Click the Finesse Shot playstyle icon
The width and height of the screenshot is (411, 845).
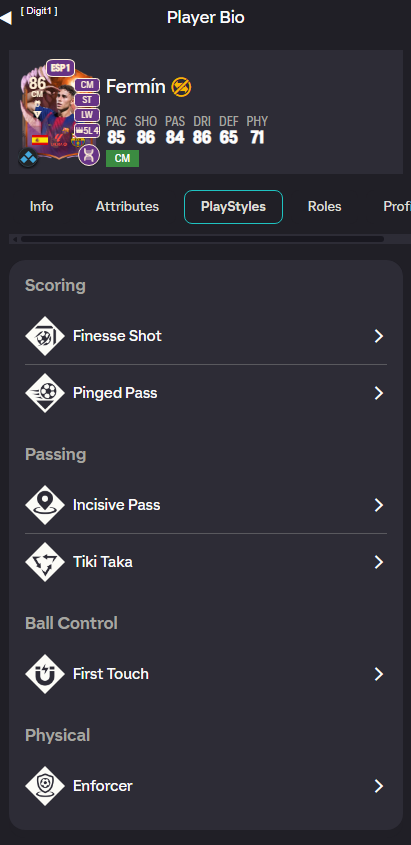point(45,336)
